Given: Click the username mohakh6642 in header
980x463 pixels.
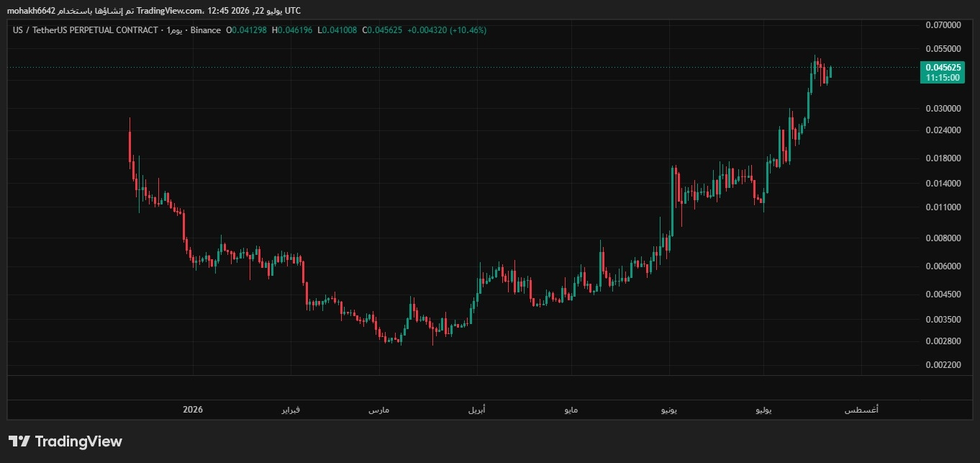Looking at the screenshot, I should [31, 10].
